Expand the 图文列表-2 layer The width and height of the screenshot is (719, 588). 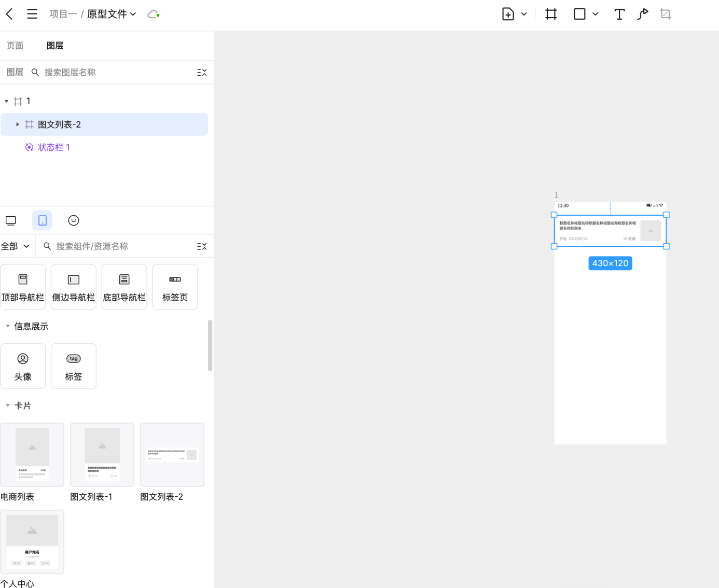18,124
